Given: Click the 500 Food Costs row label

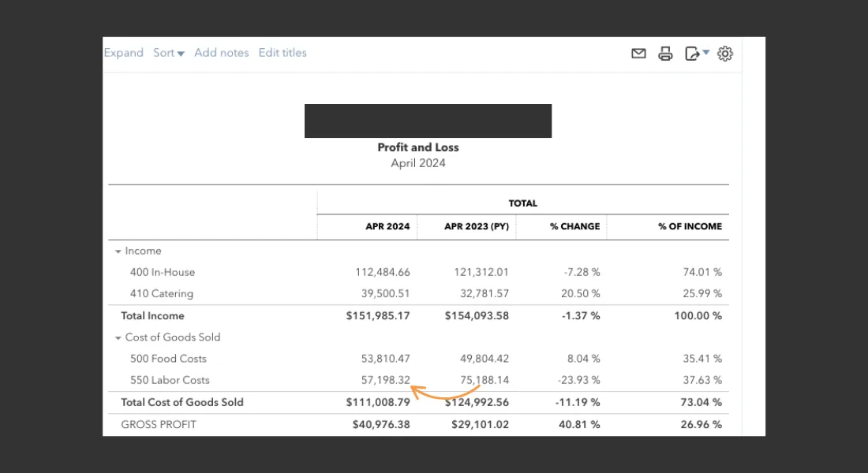Looking at the screenshot, I should [x=168, y=359].
